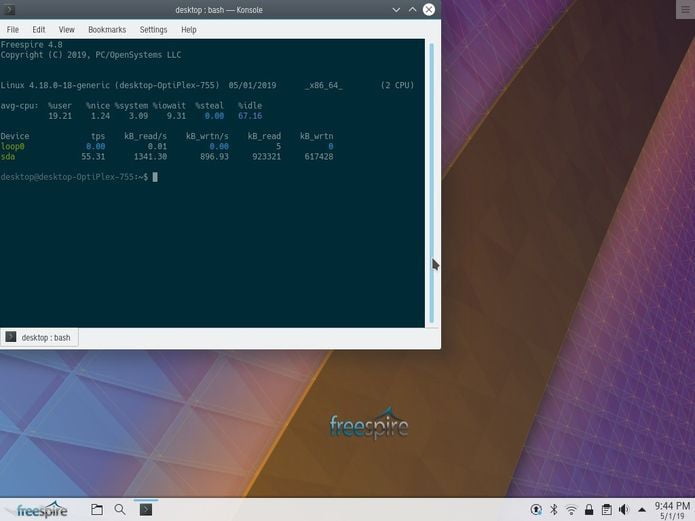695x521 pixels.
Task: Click the 'loop0' device row label
Action: [12, 146]
